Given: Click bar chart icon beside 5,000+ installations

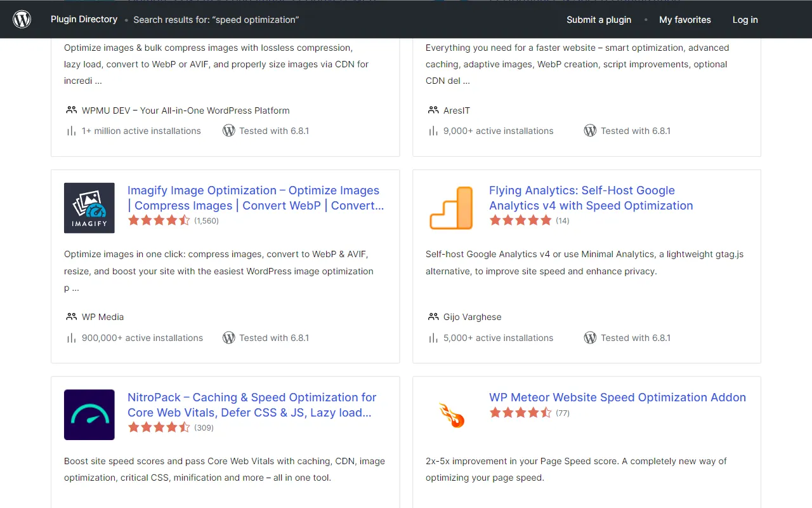Looking at the screenshot, I should pos(433,338).
